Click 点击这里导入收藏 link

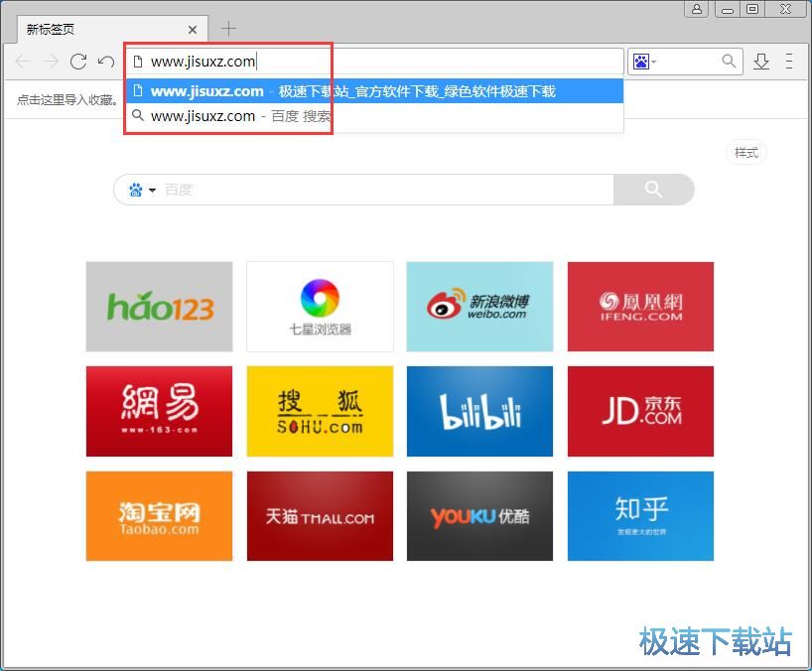click(x=68, y=99)
